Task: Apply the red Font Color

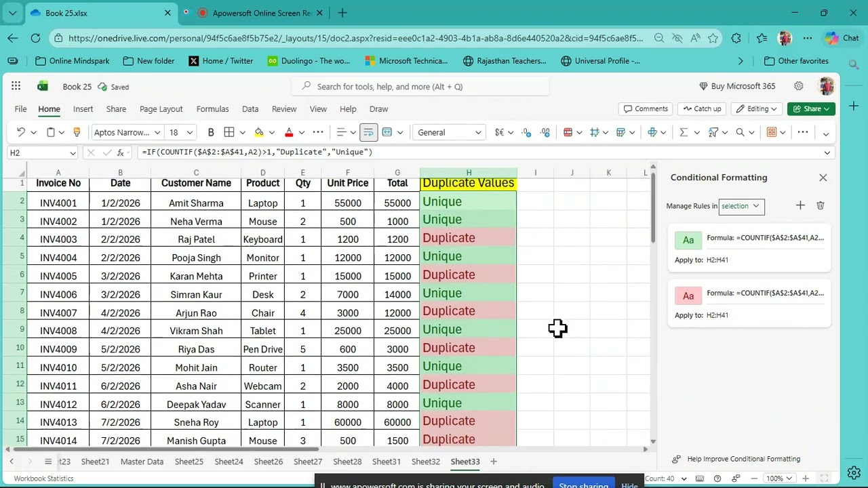Action: click(x=289, y=132)
